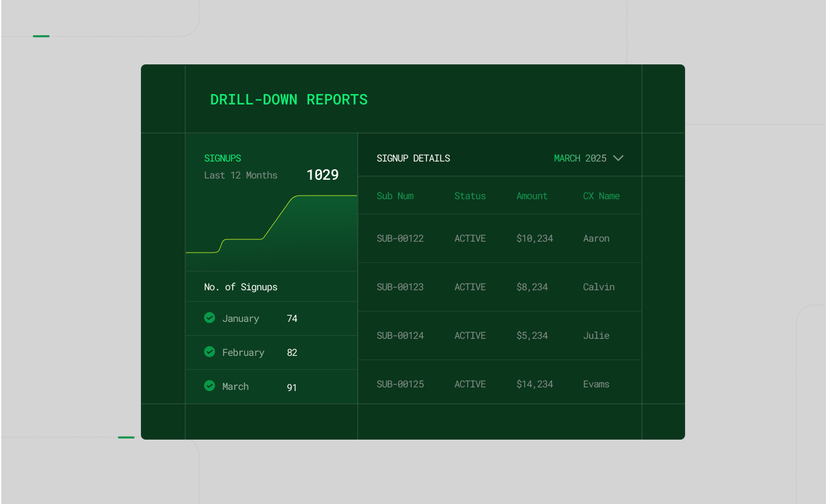Image resolution: width=826 pixels, height=504 pixels.
Task: Click the February checkmark icon
Action: (210, 352)
